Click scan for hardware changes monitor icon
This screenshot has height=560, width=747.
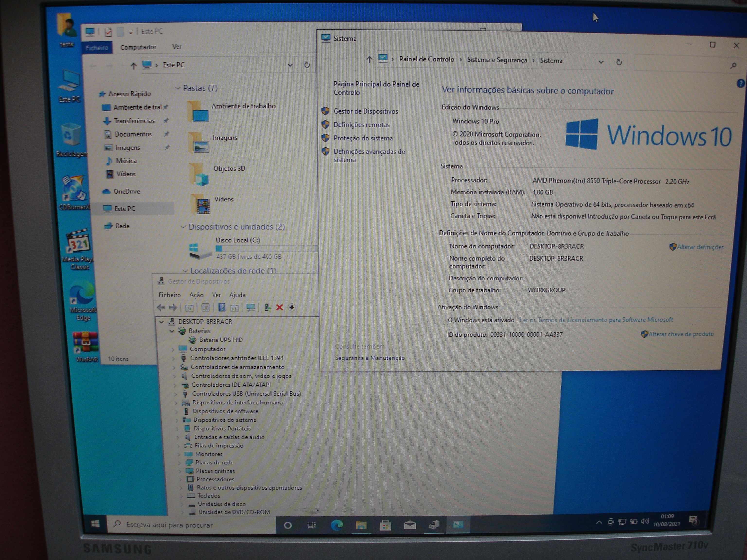pos(250,307)
